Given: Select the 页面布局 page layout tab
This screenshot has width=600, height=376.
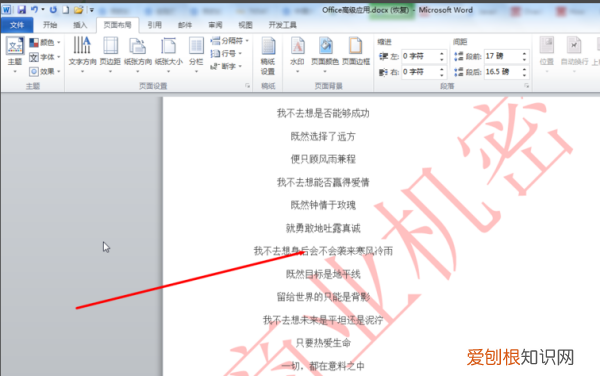Looking at the screenshot, I should (117, 25).
